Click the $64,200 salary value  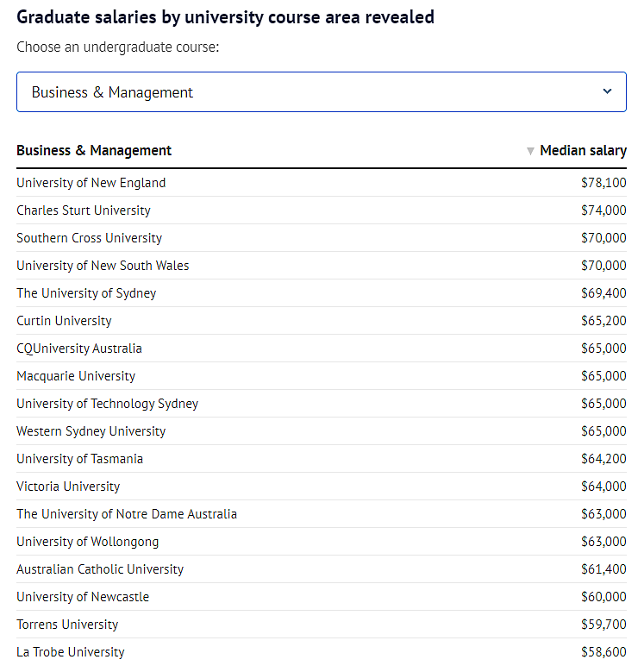click(x=603, y=459)
